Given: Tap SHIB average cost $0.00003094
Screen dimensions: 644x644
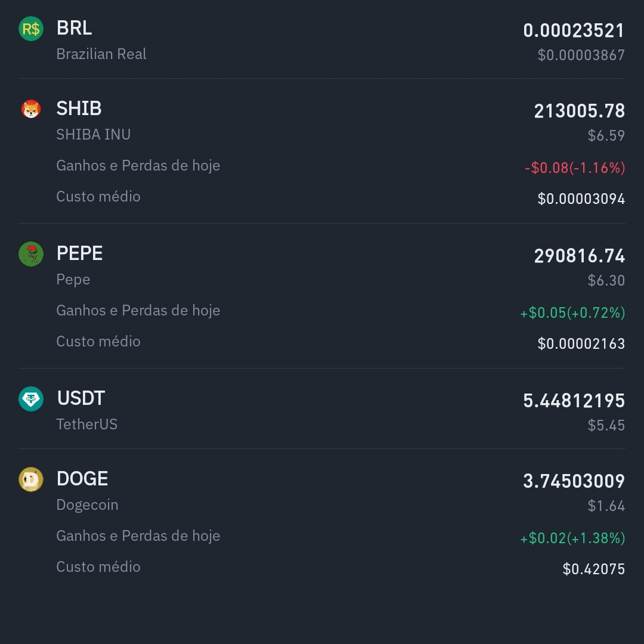Looking at the screenshot, I should pos(581,199).
